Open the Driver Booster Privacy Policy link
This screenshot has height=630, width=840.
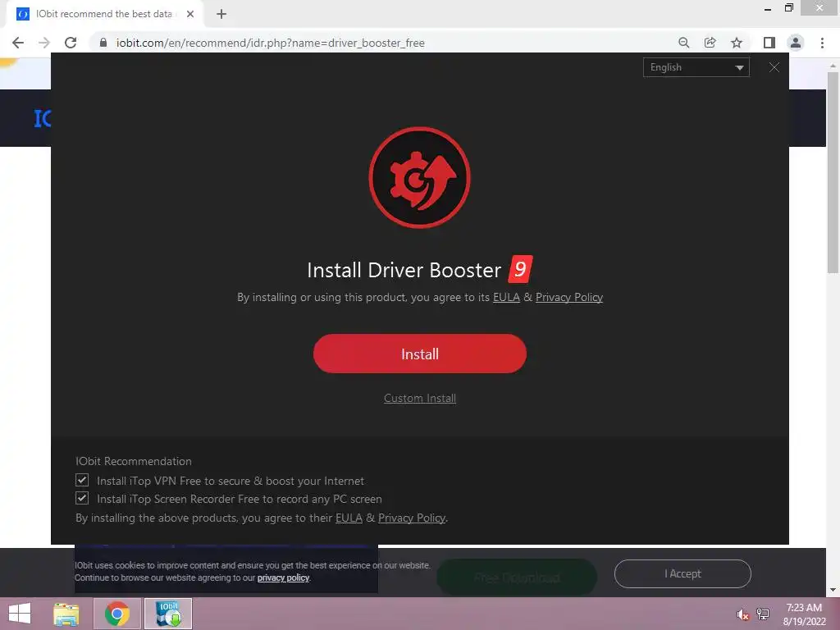[x=569, y=297]
